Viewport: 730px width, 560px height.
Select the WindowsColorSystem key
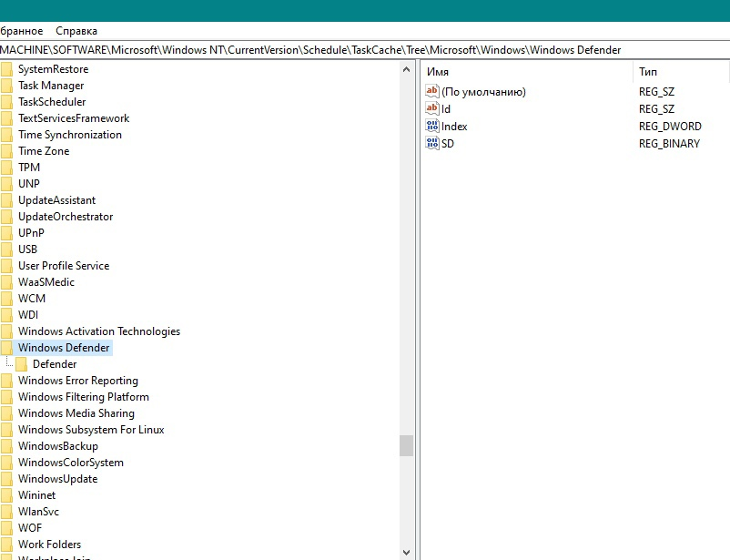(71, 463)
